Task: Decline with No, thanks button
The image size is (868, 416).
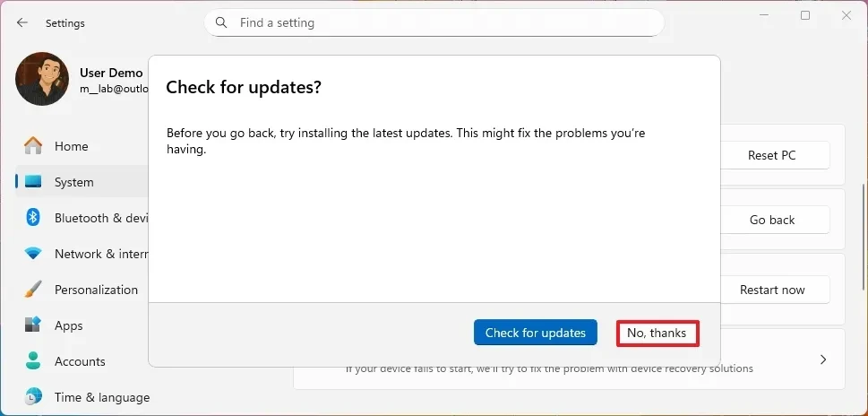Action: click(657, 333)
